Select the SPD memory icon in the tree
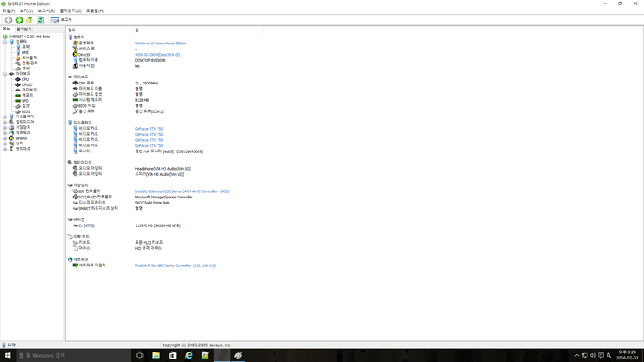This screenshot has width=644, height=362. [x=17, y=101]
